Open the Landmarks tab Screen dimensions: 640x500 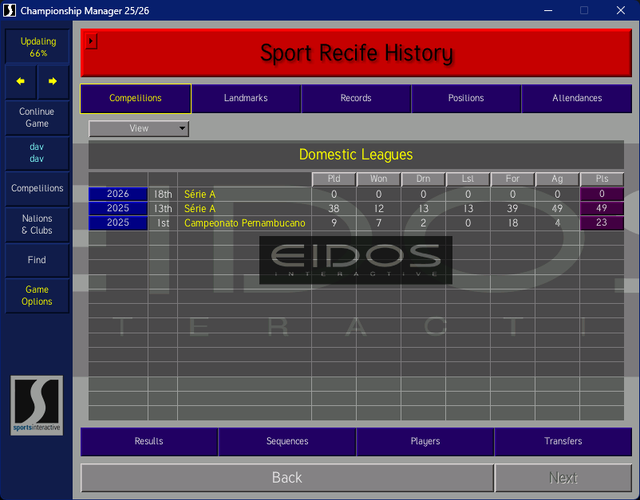click(246, 98)
